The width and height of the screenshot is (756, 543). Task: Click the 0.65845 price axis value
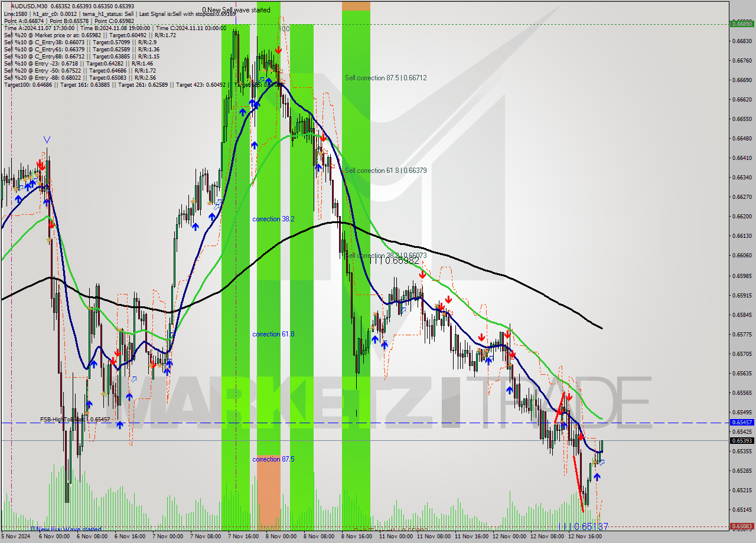pyautogui.click(x=742, y=315)
